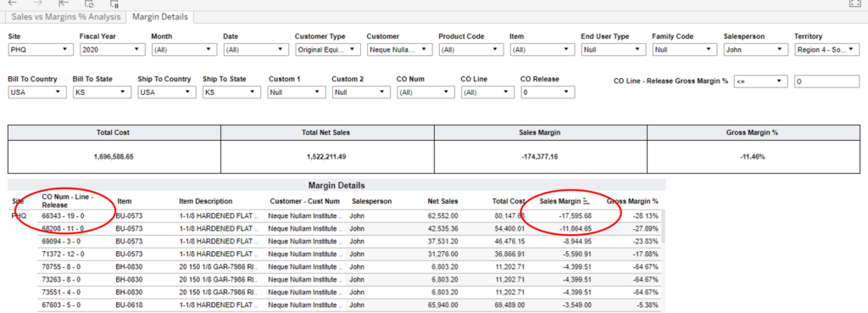Click the Refresh data toolbar icon
The height and width of the screenshot is (313, 868).
[x=88, y=3]
